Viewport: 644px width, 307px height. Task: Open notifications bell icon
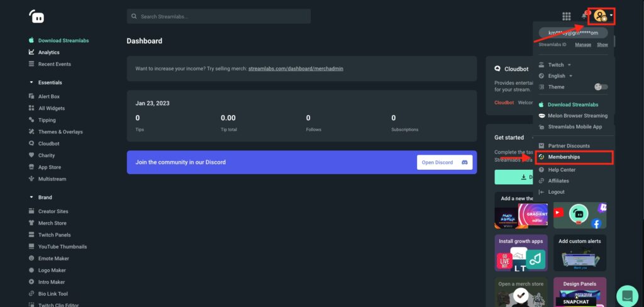tap(585, 16)
